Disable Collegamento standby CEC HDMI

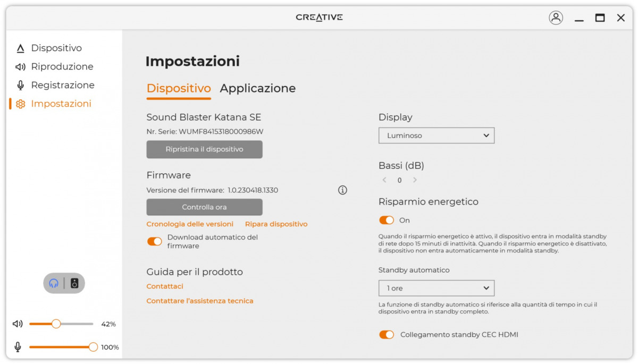tap(387, 335)
